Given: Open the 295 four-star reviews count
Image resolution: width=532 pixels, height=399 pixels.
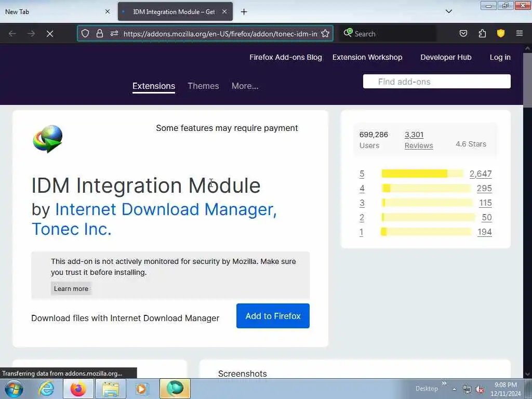Looking at the screenshot, I should pyautogui.click(x=484, y=188).
